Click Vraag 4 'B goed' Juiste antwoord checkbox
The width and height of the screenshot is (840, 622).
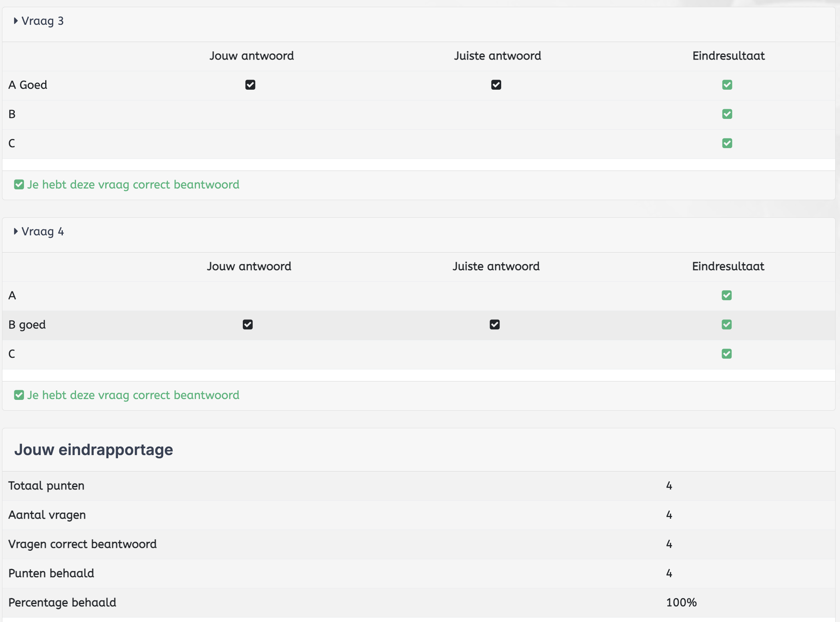click(x=494, y=325)
